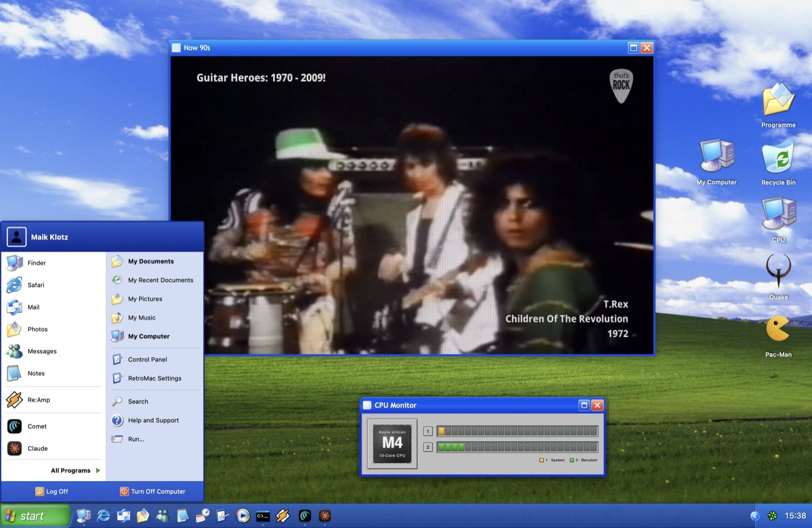The width and height of the screenshot is (812, 528).
Task: Click the Turn Off Computer button
Action: pyautogui.click(x=153, y=491)
